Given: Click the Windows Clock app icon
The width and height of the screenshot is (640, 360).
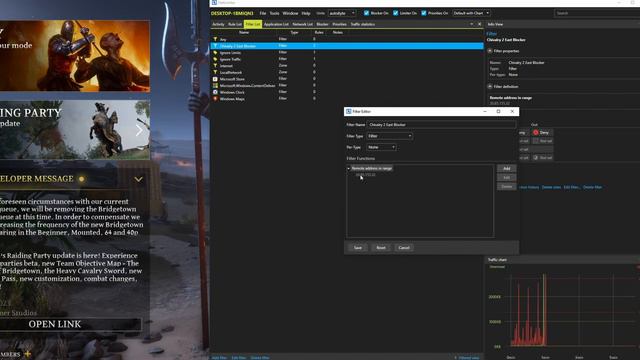Looking at the screenshot, I should click(x=215, y=92).
